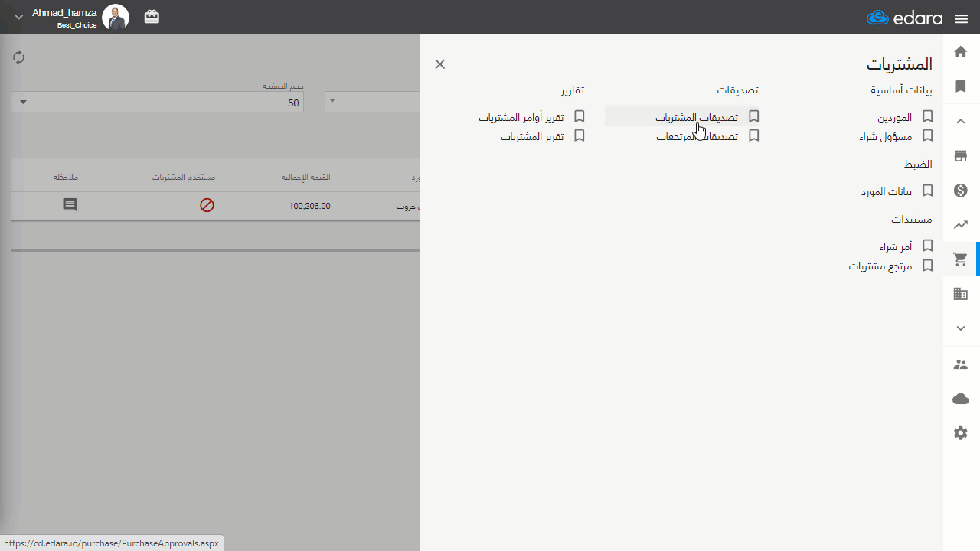Go to Home icon in sidebar
980x551 pixels.
click(x=961, y=52)
